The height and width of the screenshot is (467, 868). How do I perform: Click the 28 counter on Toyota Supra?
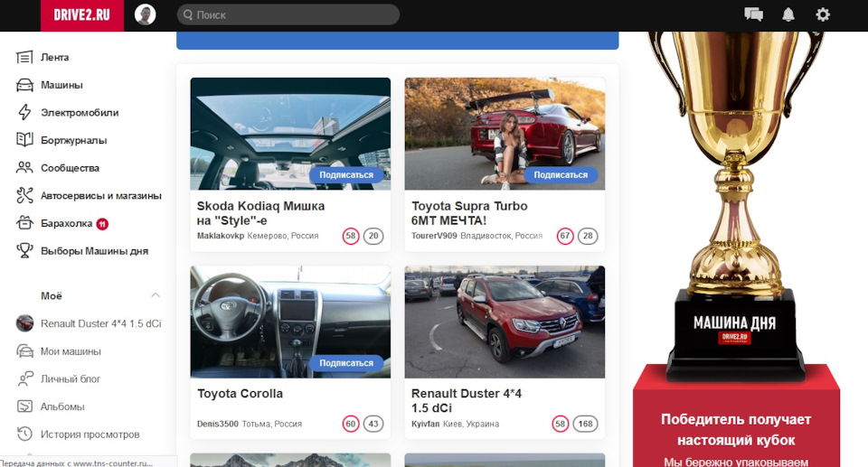(588, 236)
